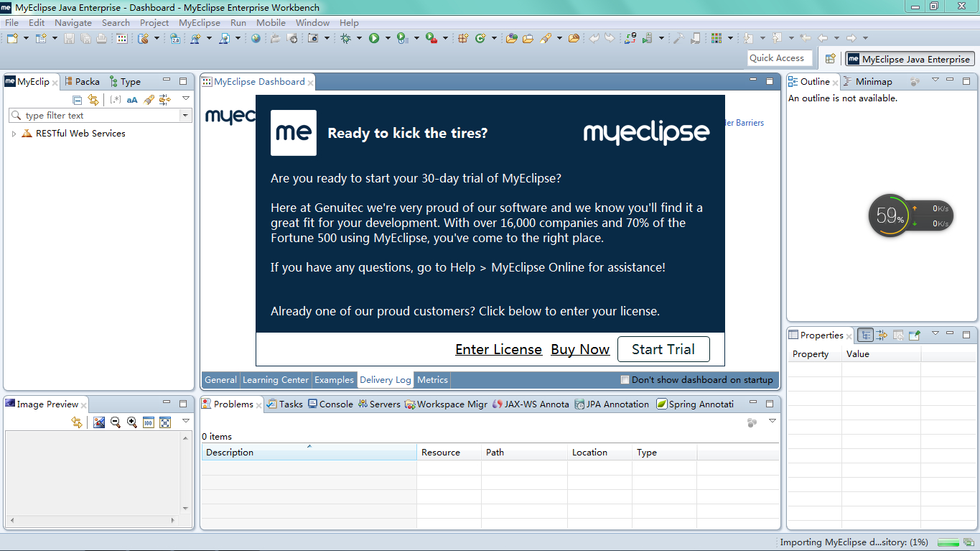Viewport: 980px width, 551px height.
Task: Expand the RESTful Web Services tree node
Action: pyautogui.click(x=14, y=134)
